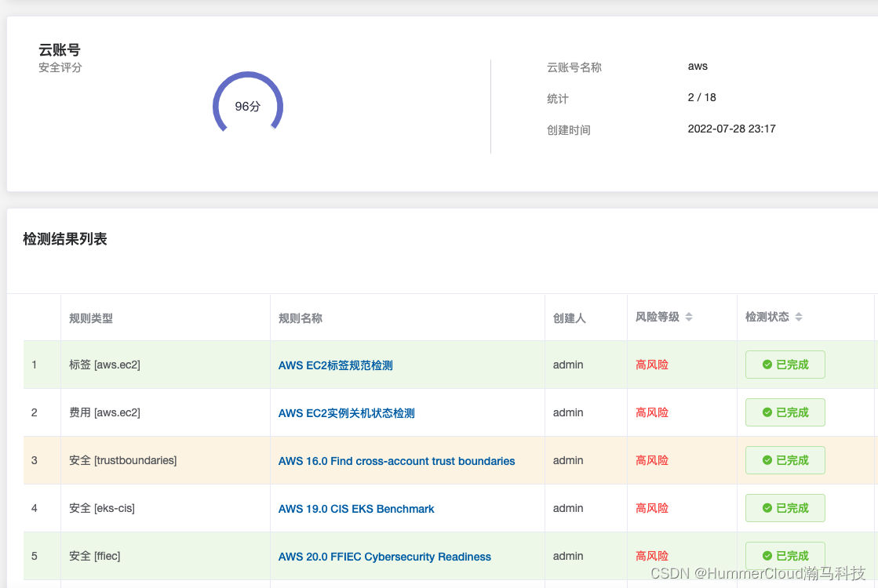Click 已完成 status button for EC2标签规范检测
The image size is (878, 588).
click(785, 365)
